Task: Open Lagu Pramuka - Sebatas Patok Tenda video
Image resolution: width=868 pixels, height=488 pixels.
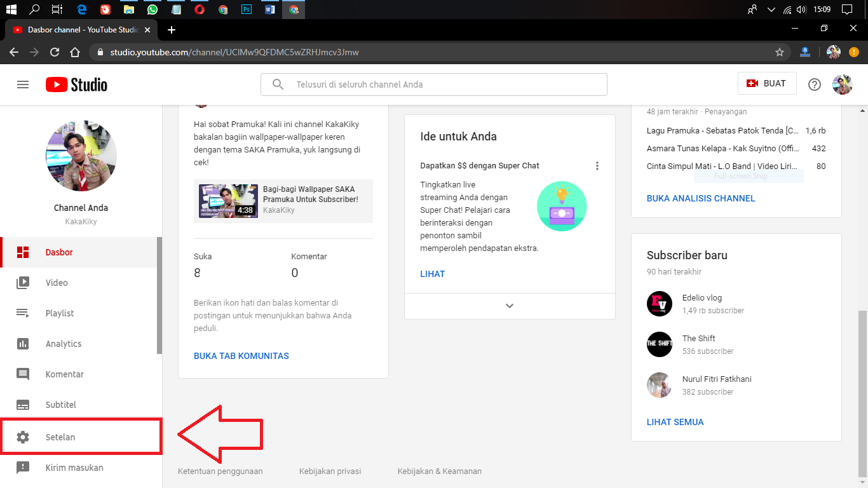Action: pyautogui.click(x=736, y=131)
